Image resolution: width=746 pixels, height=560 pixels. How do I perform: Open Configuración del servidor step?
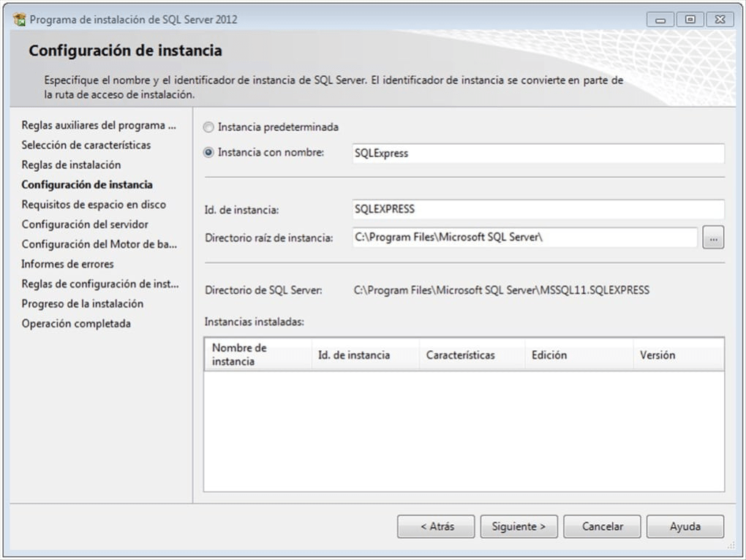point(85,224)
